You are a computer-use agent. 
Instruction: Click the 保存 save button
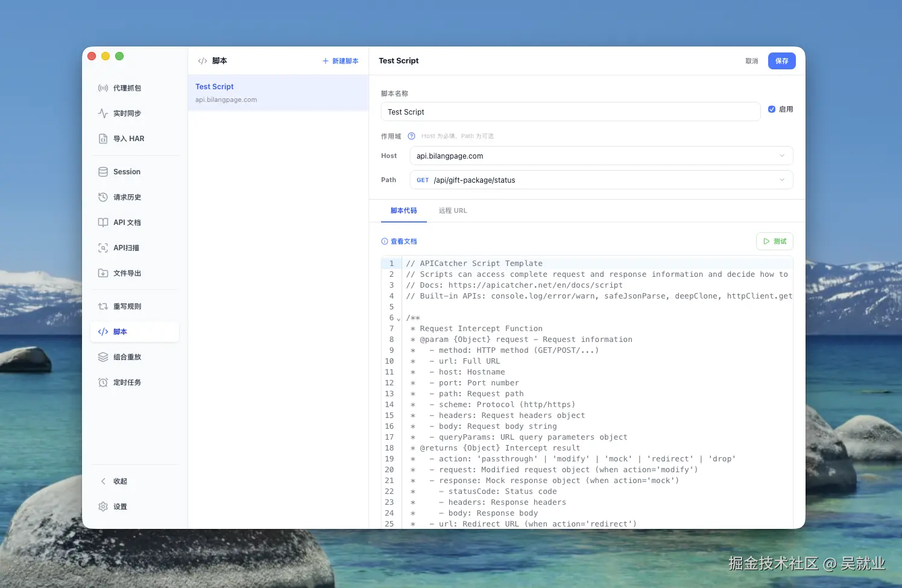tap(782, 61)
